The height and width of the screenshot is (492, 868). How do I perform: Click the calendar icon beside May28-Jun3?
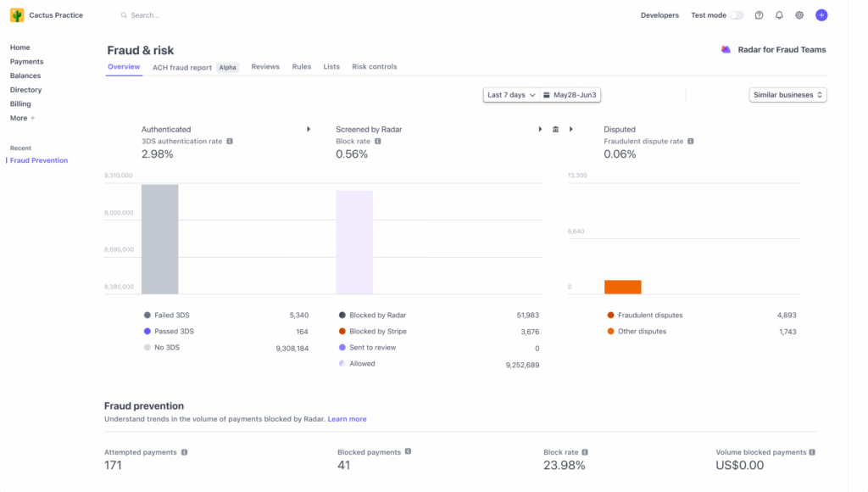coord(547,95)
